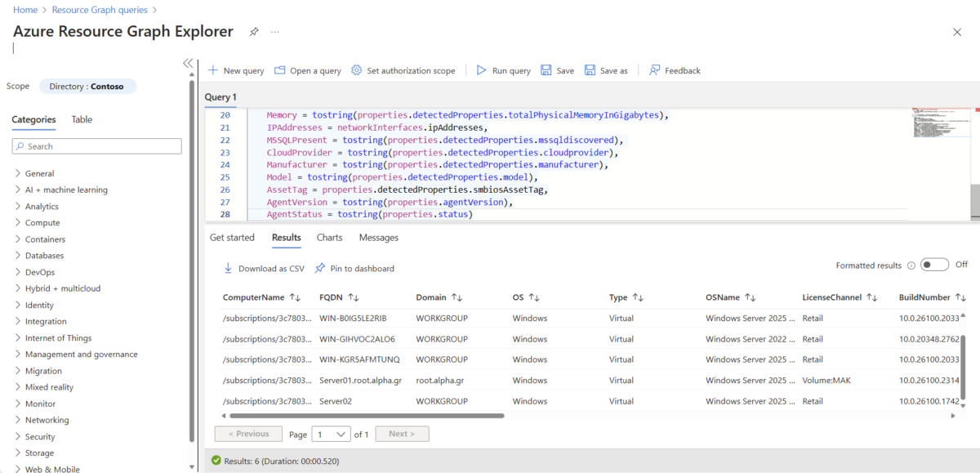Click Set authorization scope gear icon
980x473 pixels.
[x=357, y=70]
